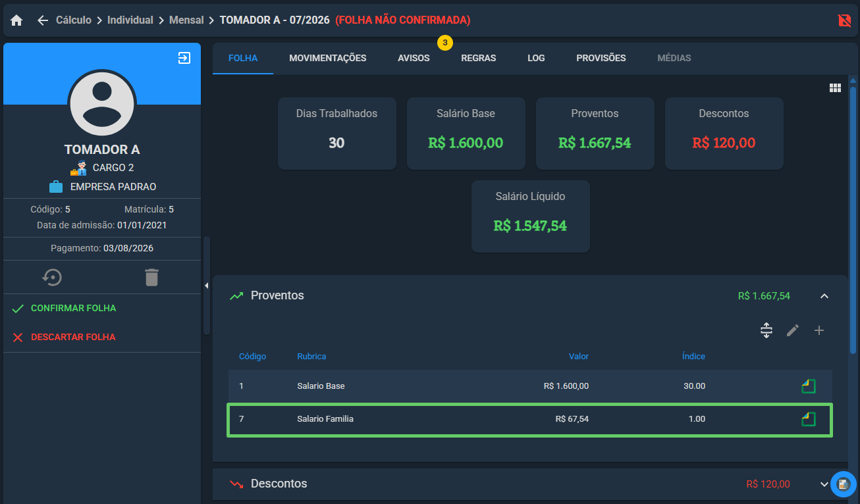The width and height of the screenshot is (860, 504).
Task: Click the red icon at top right
Action: coord(844,20)
